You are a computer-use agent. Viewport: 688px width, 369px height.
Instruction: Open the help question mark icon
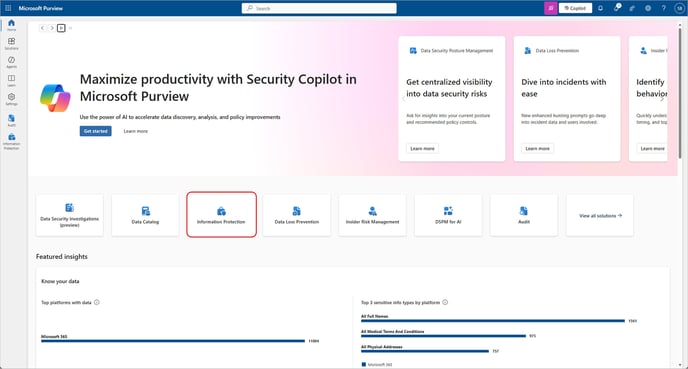coord(663,8)
